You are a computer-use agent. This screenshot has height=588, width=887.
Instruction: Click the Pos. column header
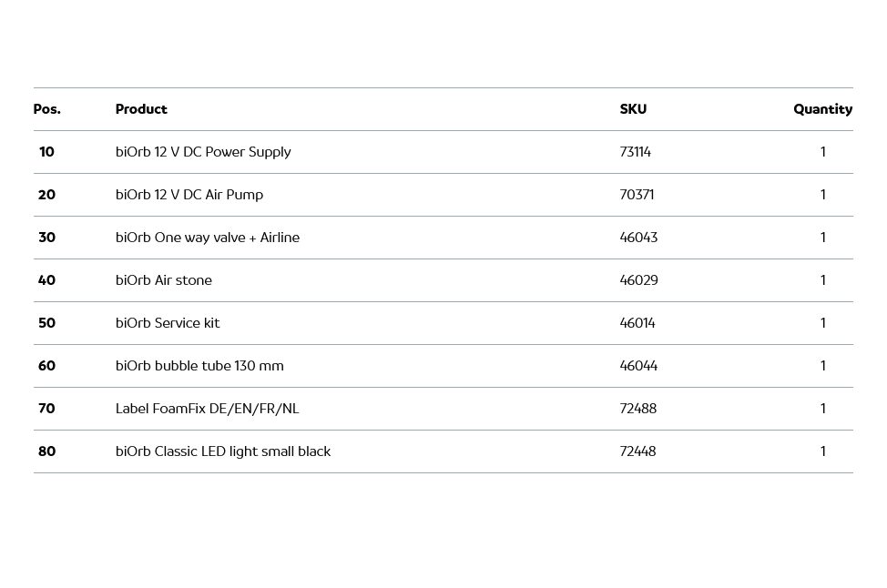coord(46,109)
